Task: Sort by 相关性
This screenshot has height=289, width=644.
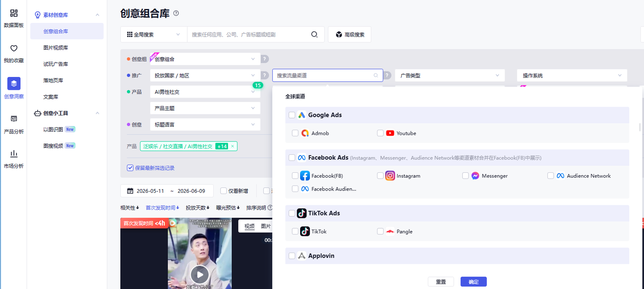Action: pyautogui.click(x=130, y=208)
